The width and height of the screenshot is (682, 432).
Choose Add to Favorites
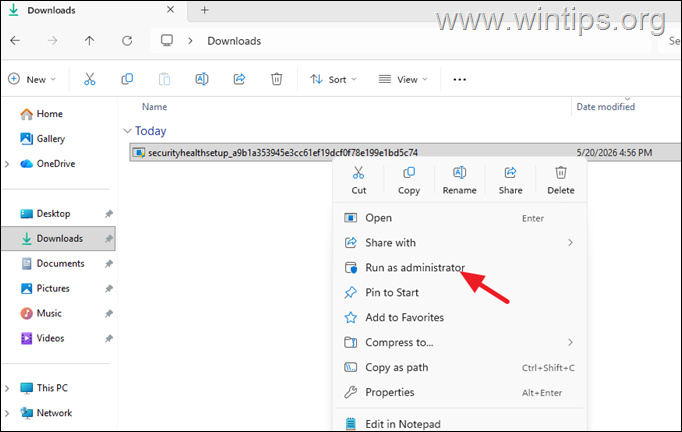459,318
